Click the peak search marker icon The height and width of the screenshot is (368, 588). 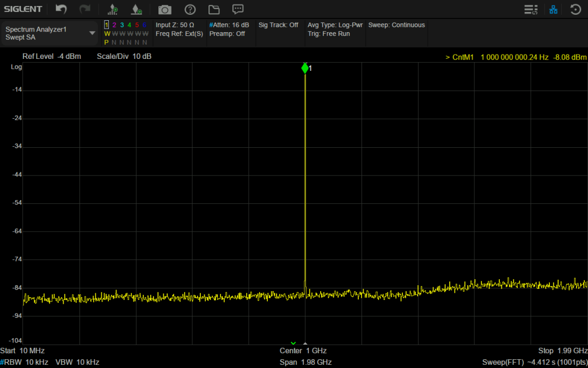pyautogui.click(x=113, y=9)
